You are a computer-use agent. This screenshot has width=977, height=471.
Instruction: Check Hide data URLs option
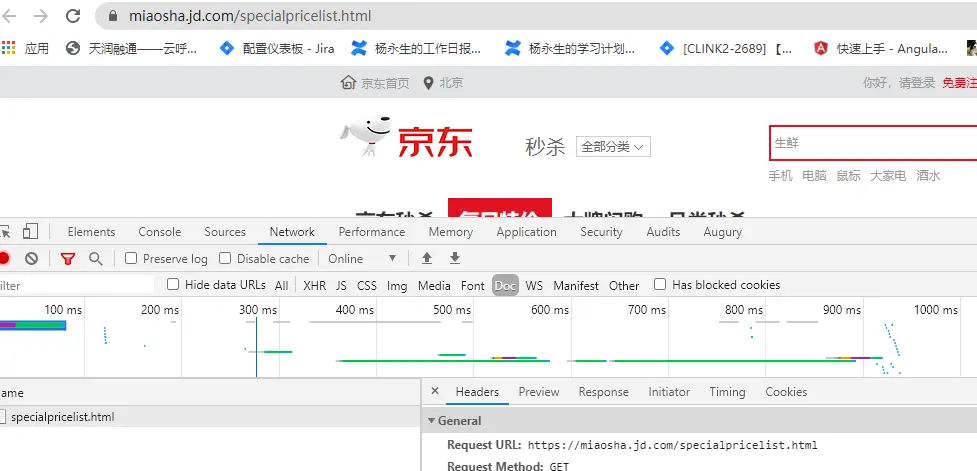click(173, 285)
